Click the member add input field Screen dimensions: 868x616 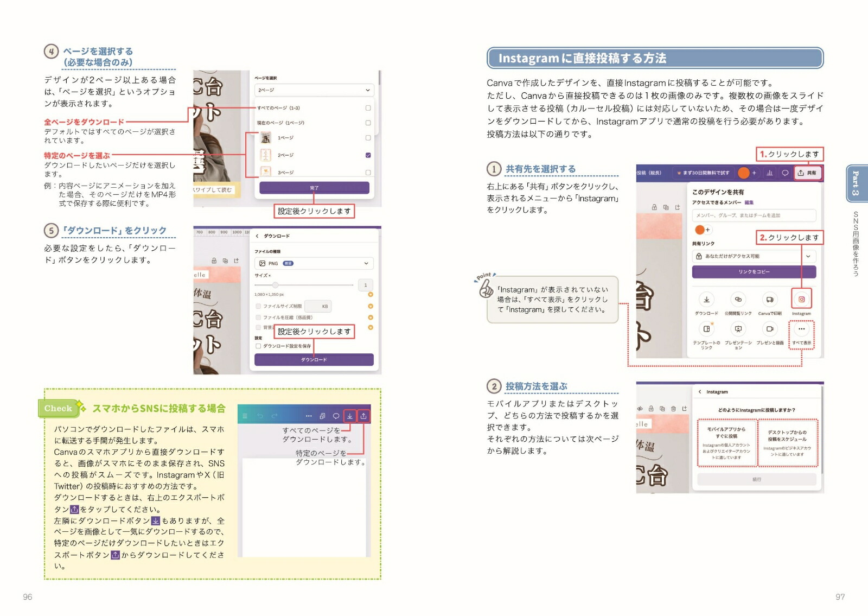pos(754,215)
